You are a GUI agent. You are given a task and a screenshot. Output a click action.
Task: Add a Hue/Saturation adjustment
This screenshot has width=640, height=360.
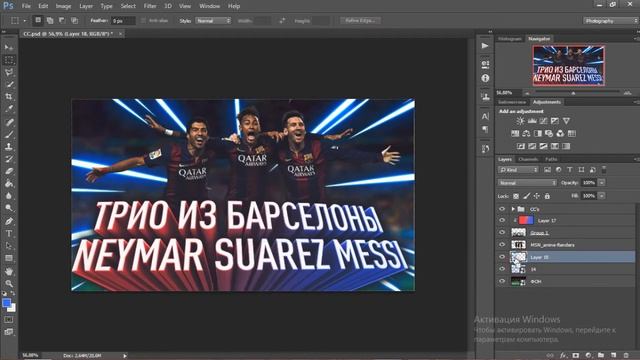515,133
